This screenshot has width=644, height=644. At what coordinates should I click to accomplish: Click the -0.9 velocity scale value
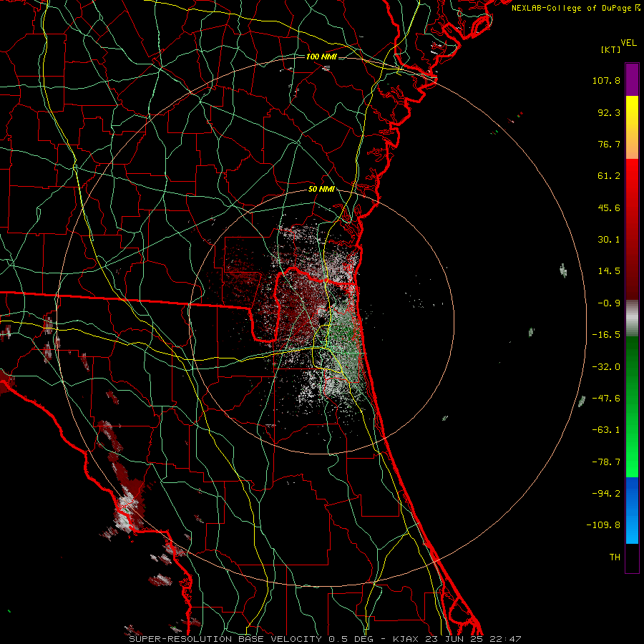(609, 303)
